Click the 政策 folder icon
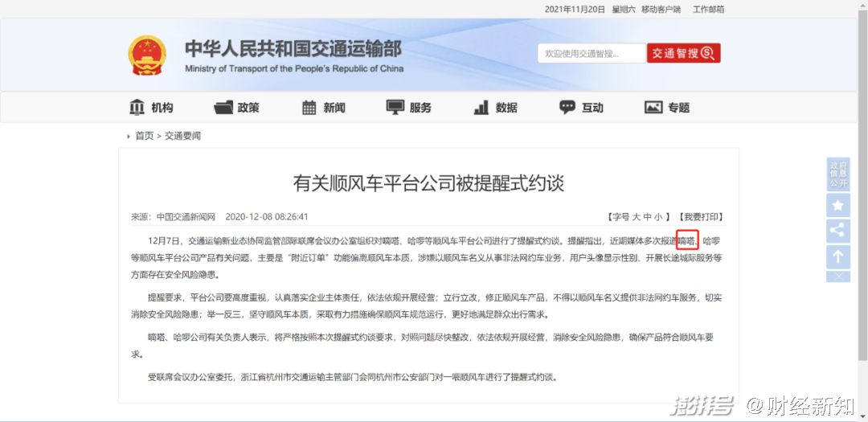 pos(223,108)
